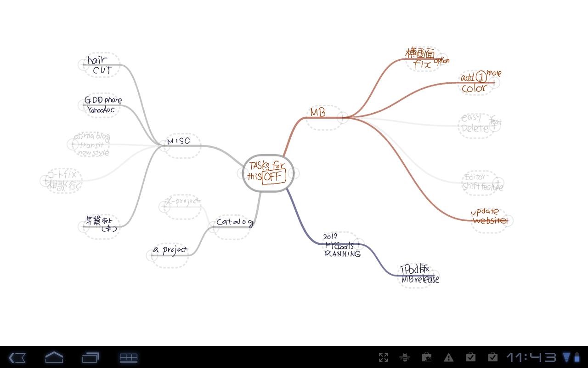Tap the plus handle beside 'osima blog'
This screenshot has width=588, height=368.
click(x=72, y=144)
